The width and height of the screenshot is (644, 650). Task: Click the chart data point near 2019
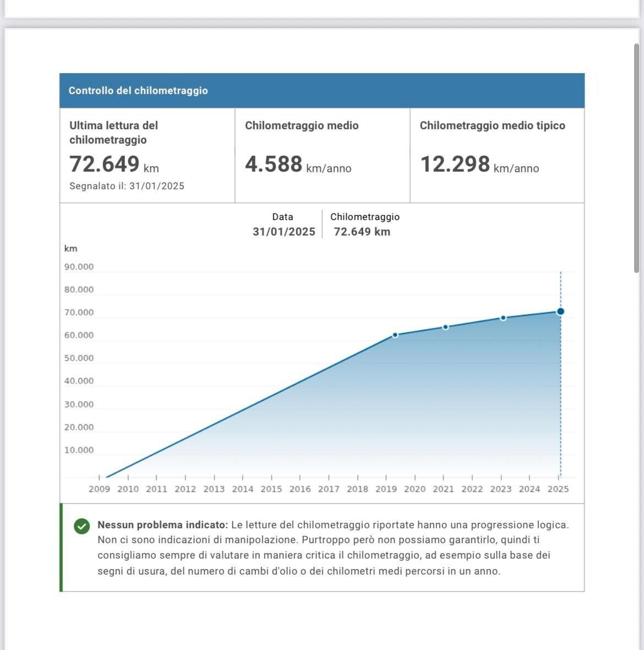click(x=395, y=335)
